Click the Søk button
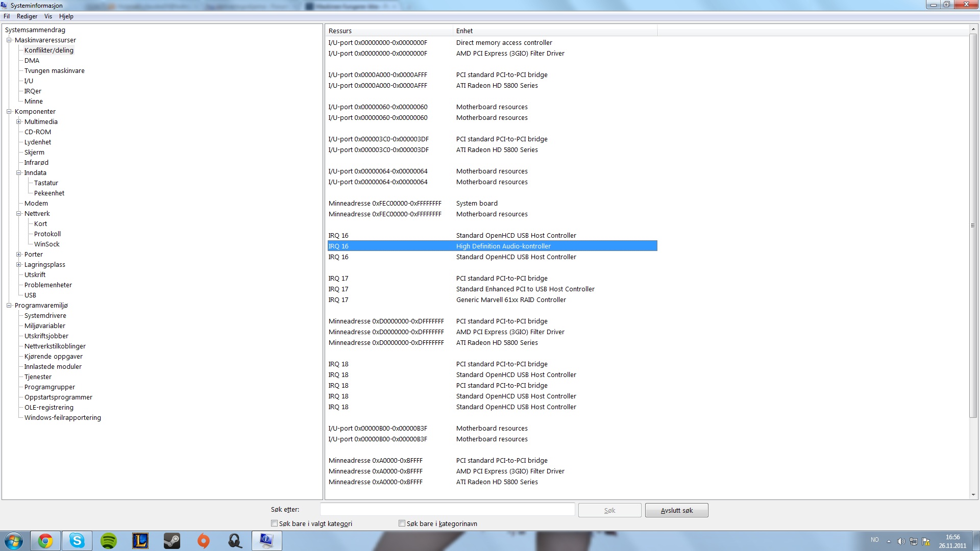Image resolution: width=980 pixels, height=551 pixels. click(609, 510)
